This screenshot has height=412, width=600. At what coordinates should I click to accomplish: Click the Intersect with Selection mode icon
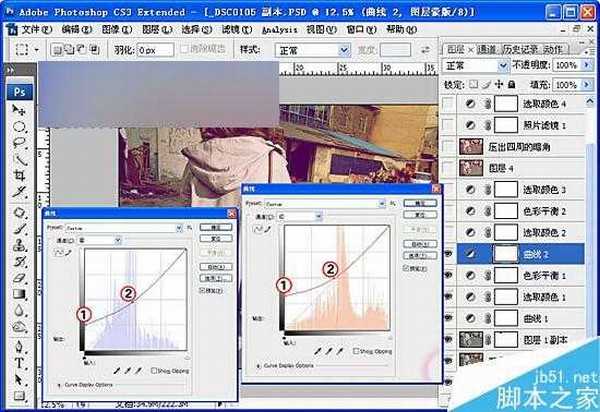(x=94, y=49)
